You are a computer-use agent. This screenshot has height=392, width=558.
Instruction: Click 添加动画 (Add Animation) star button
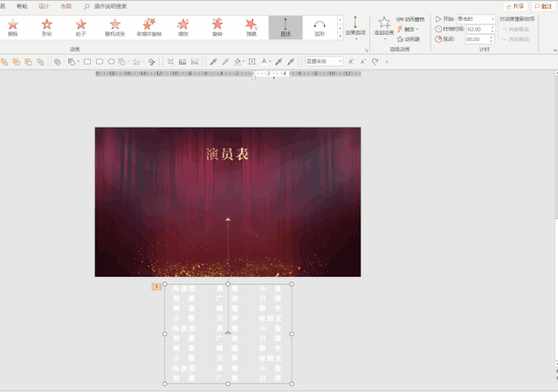[x=384, y=27]
